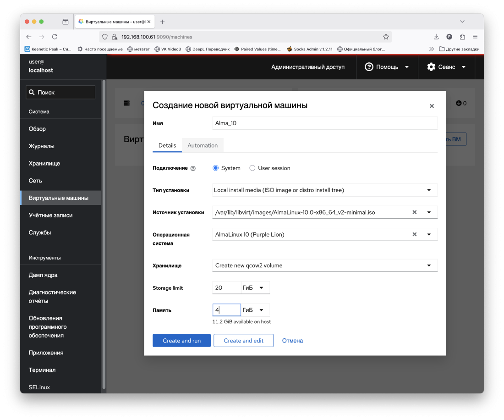
Task: Close the VM creation dialog
Action: (x=432, y=106)
